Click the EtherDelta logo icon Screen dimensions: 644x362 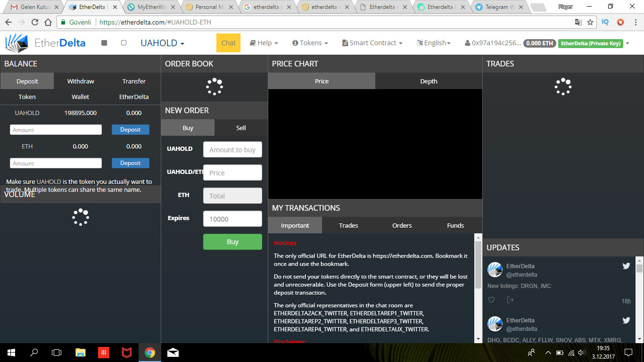click(17, 43)
